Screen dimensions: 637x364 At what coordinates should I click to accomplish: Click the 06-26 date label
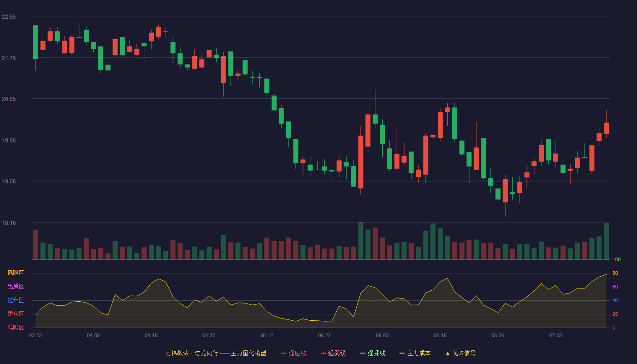point(498,335)
